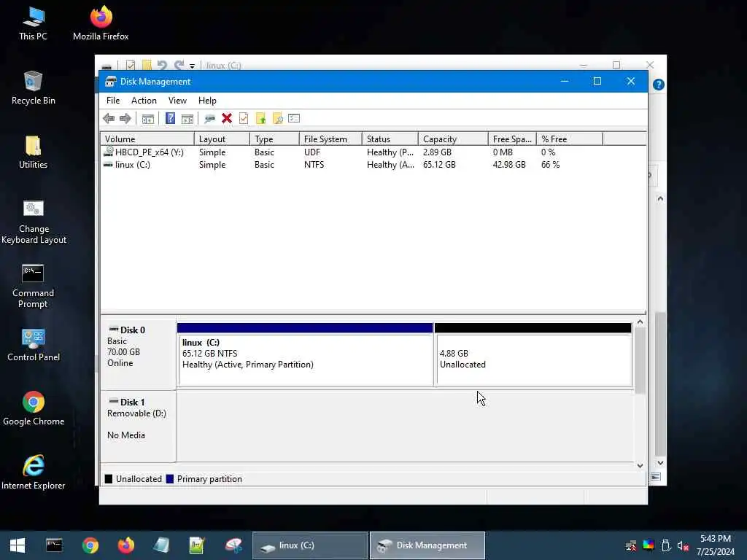Sort by File System column header
Viewport: 747px width, 560px height.
(x=330, y=139)
